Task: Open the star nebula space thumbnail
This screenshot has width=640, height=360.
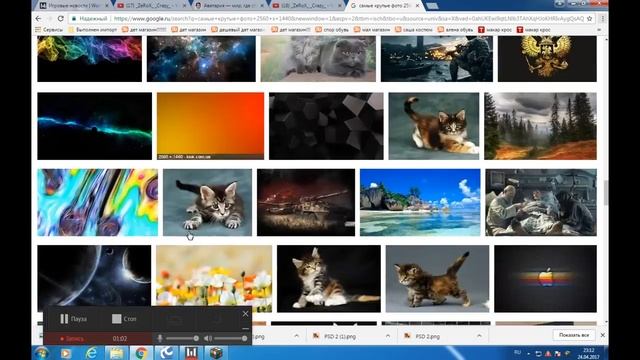Action: click(x=201, y=58)
